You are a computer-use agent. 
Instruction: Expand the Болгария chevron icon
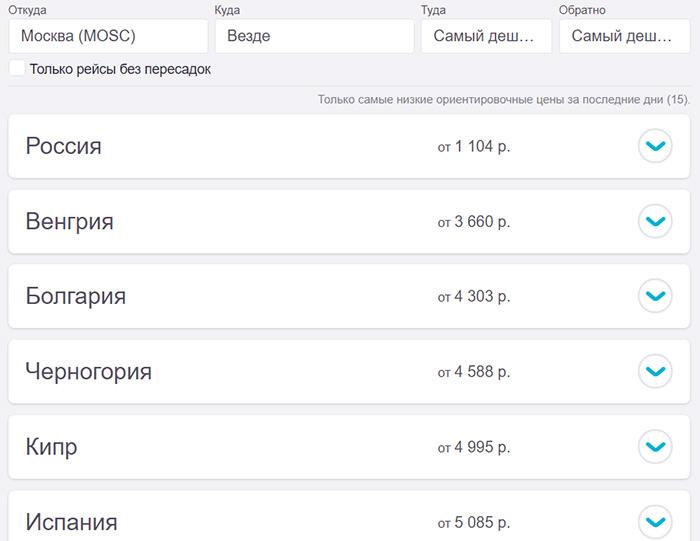(655, 296)
